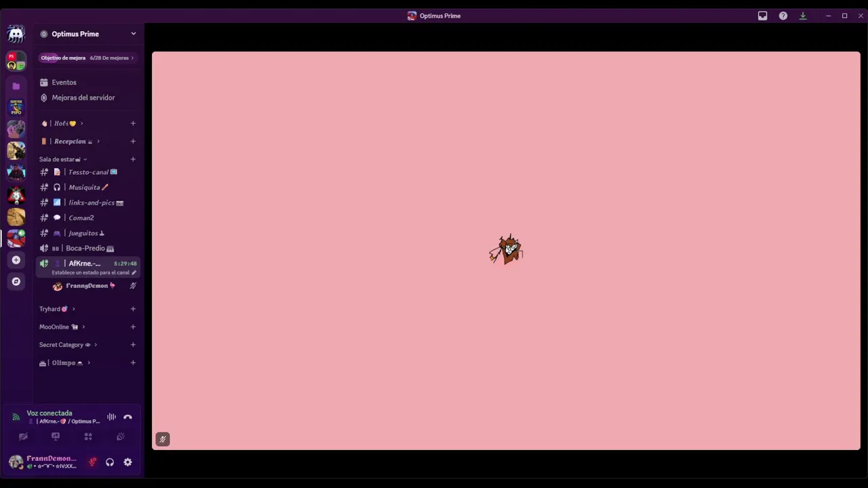Create channel in Holi category
This screenshot has width=868, height=488.
coord(133,123)
